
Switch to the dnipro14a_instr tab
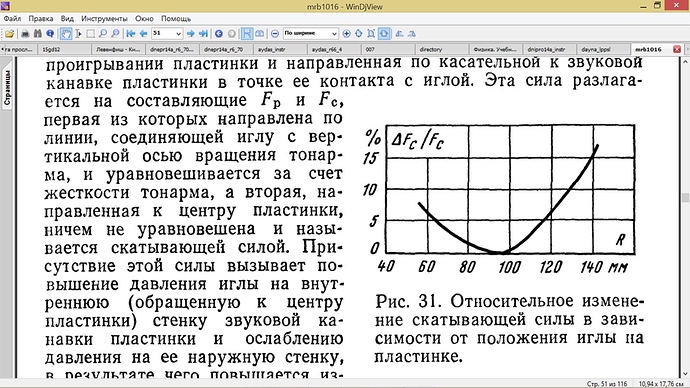coord(549,49)
